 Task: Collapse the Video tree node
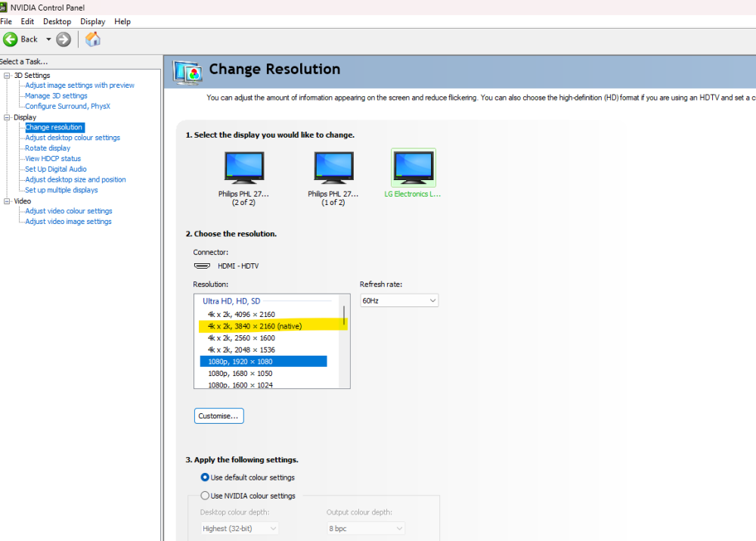point(8,201)
